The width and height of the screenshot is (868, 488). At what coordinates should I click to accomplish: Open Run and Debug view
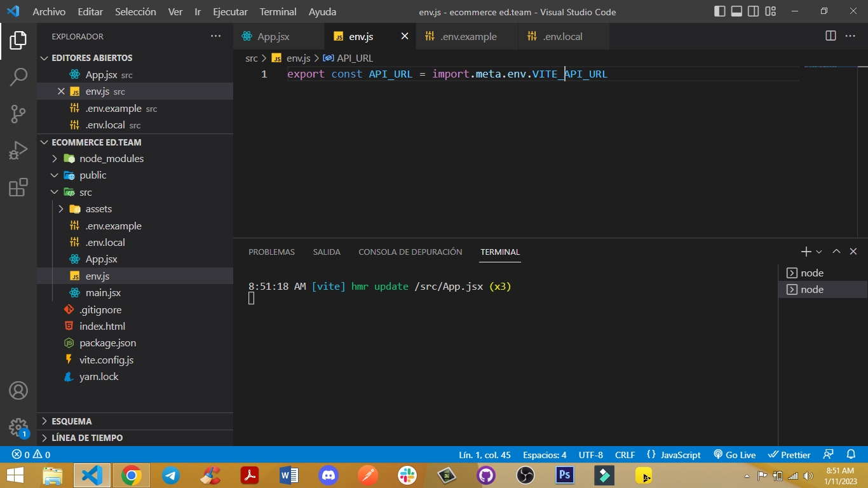click(x=18, y=151)
